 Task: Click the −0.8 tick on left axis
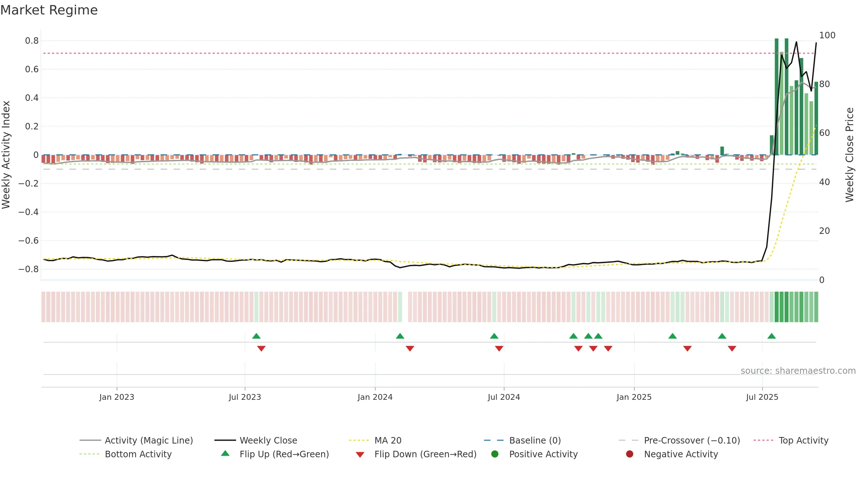[x=29, y=269]
